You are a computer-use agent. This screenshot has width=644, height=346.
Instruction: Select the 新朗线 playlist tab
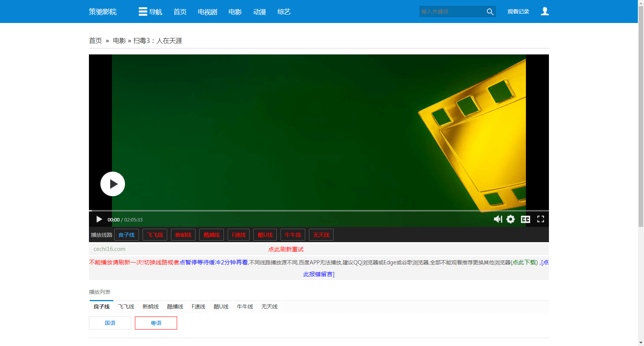[151, 307]
